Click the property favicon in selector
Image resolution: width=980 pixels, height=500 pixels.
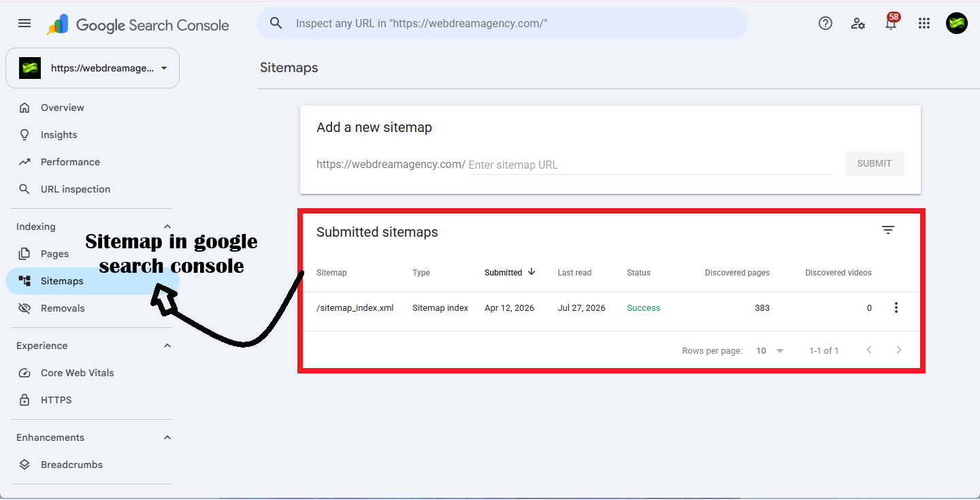30,68
